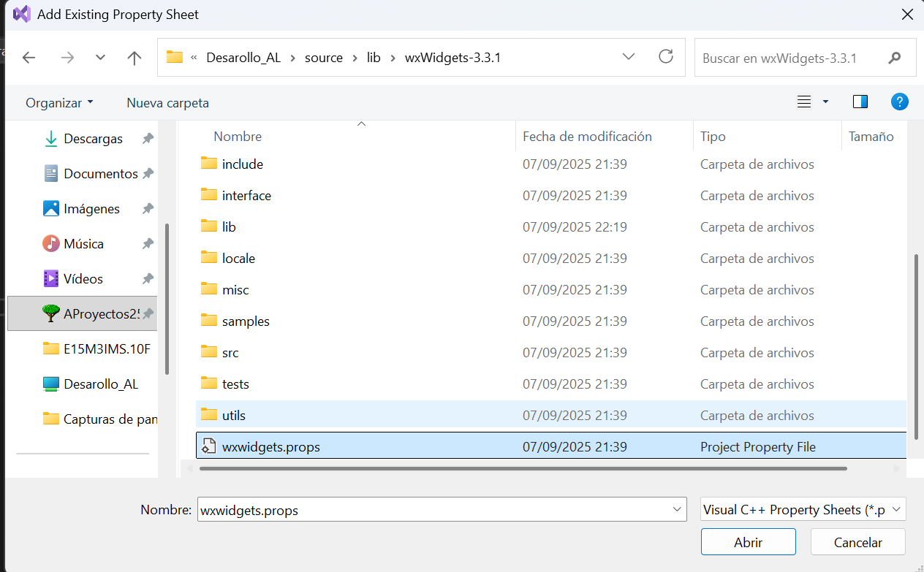Open Imágenes in the sidebar

tap(91, 208)
